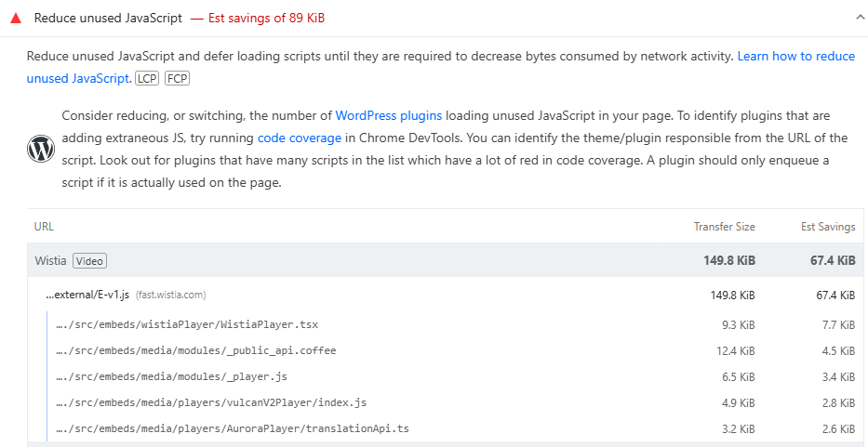This screenshot has height=447, width=868.
Task: Click 9.3 KiB transfer size value
Action: point(739,324)
